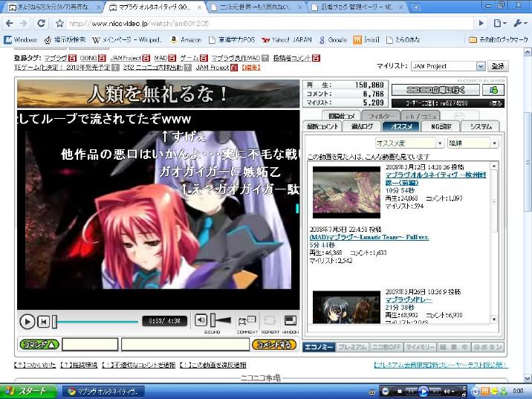Image resolution: width=532 pixels, height=399 pixels.
Task: Click the ニコニコ広場に行く button
Action: [x=435, y=90]
